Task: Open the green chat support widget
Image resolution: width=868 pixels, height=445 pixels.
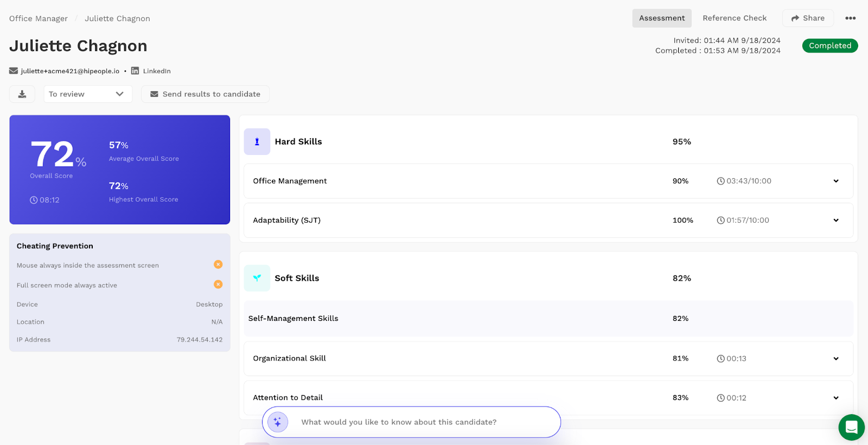Action: point(851,427)
